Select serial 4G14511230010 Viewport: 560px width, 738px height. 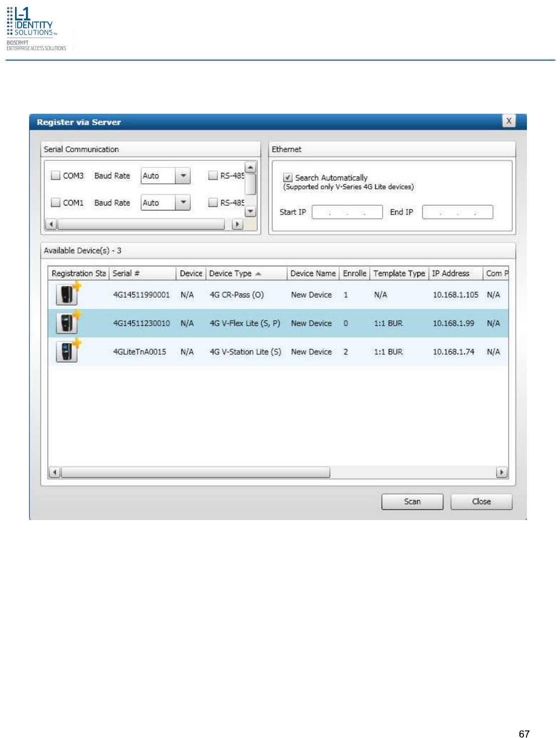pos(141,323)
